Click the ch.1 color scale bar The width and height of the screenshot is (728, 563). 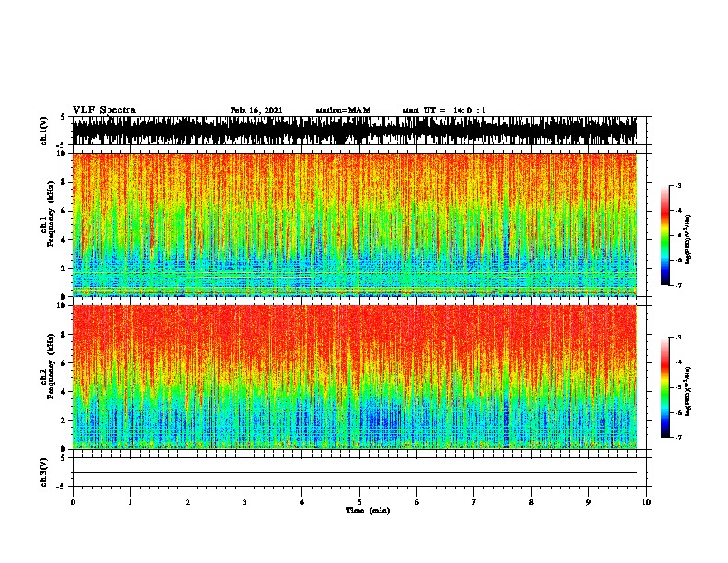[x=665, y=236]
